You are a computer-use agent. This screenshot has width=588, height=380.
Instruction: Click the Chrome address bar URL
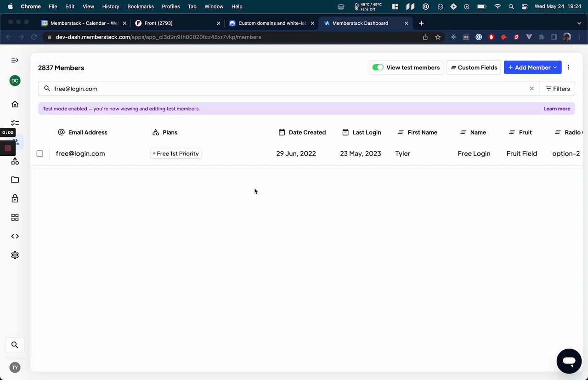point(158,37)
